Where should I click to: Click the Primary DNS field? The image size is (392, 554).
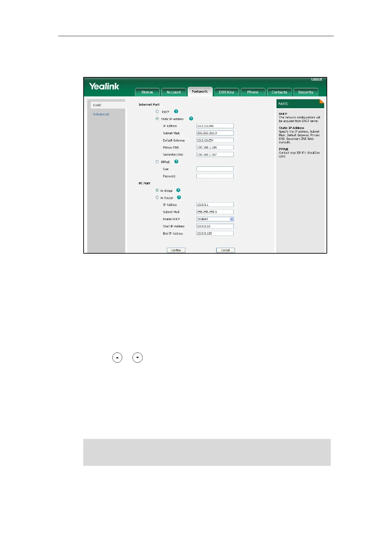(x=215, y=147)
